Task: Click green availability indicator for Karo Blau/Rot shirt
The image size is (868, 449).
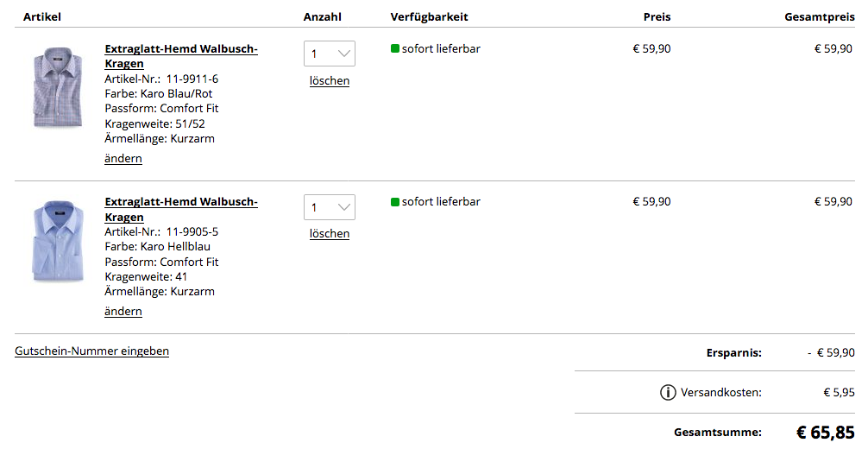Action: point(395,49)
